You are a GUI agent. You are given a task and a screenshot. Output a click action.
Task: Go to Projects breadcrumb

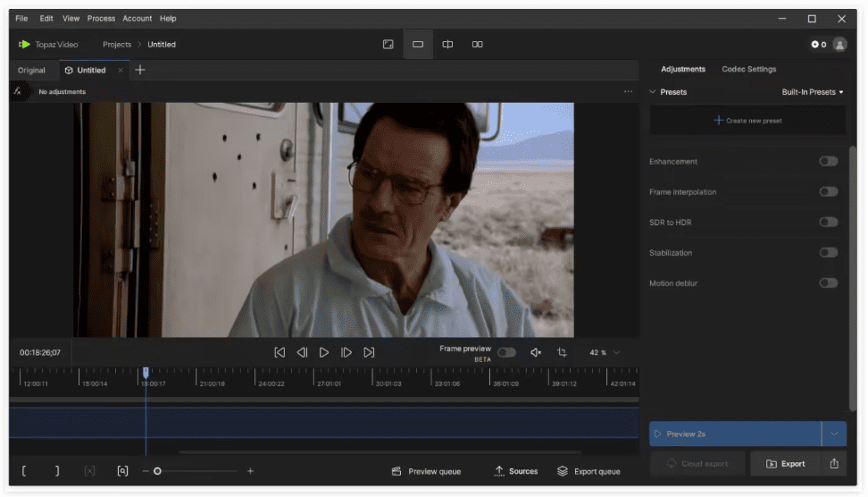[x=117, y=45]
